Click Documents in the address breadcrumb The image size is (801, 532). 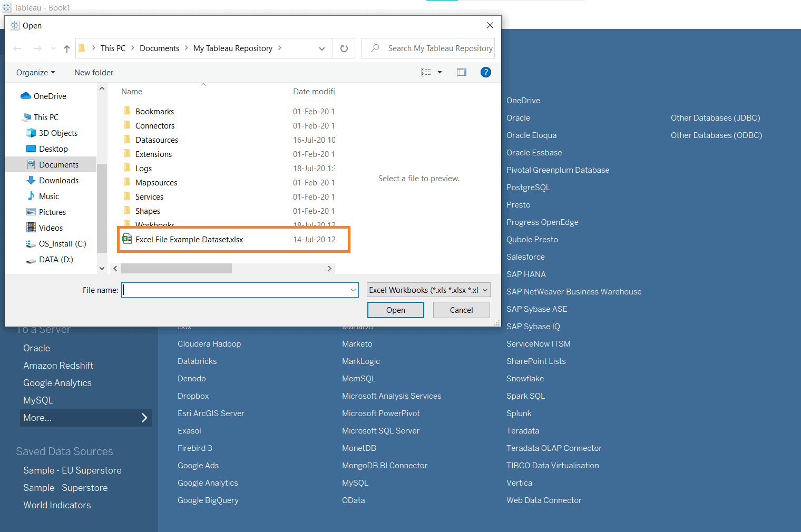(159, 48)
